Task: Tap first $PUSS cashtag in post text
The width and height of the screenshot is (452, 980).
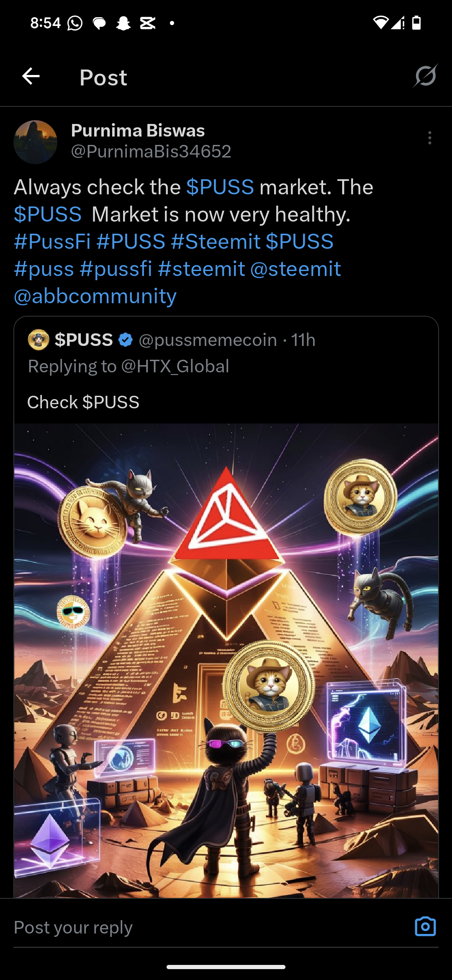Action: 220,187
